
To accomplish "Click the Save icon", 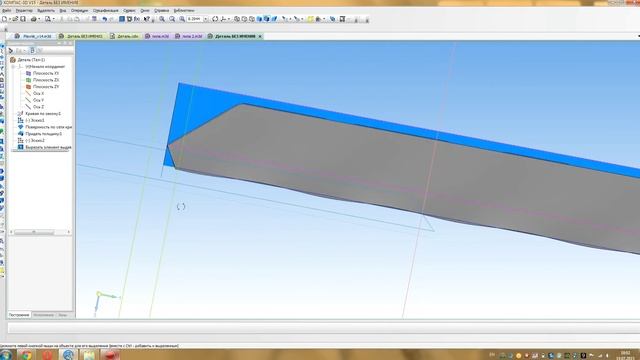I will [x=23, y=19].
